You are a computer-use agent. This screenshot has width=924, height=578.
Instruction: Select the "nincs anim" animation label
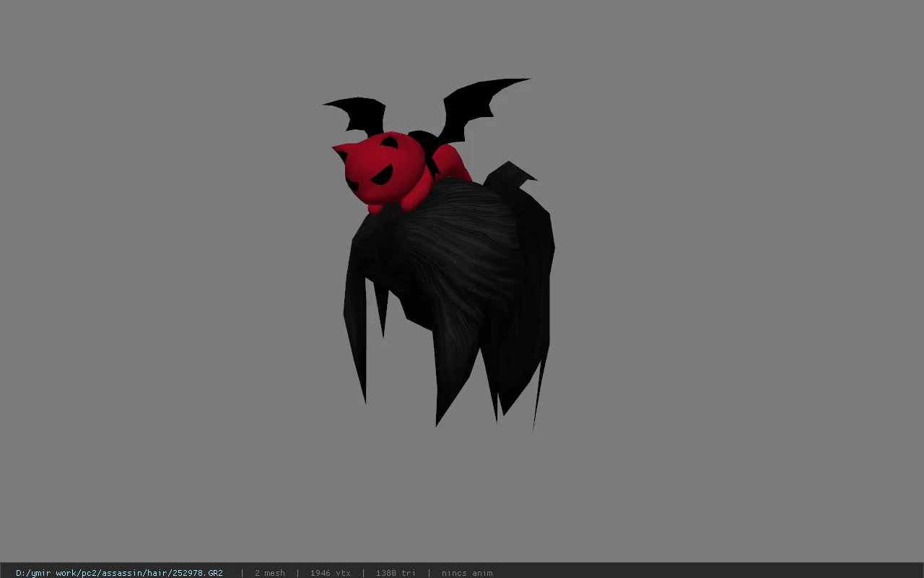467,573
